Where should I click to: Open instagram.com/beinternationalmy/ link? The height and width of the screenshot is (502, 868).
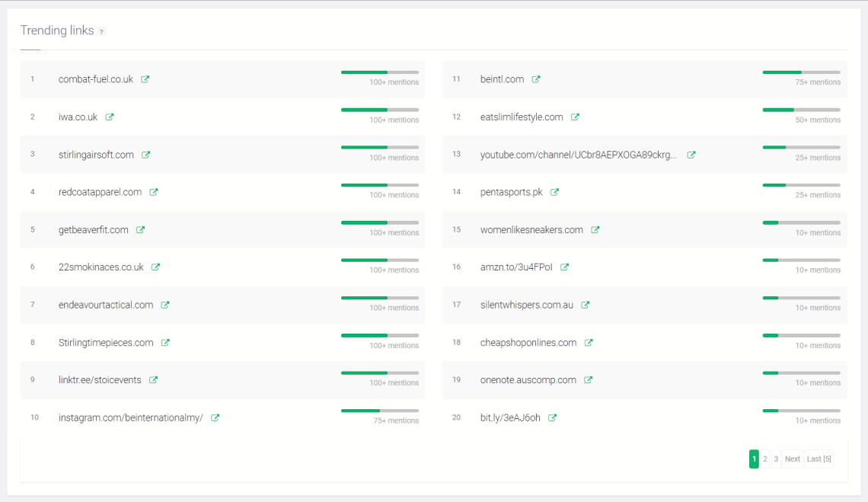click(x=131, y=417)
